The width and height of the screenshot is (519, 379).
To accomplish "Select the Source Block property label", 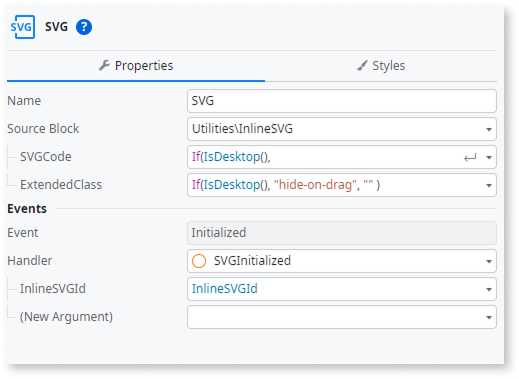I will [43, 129].
